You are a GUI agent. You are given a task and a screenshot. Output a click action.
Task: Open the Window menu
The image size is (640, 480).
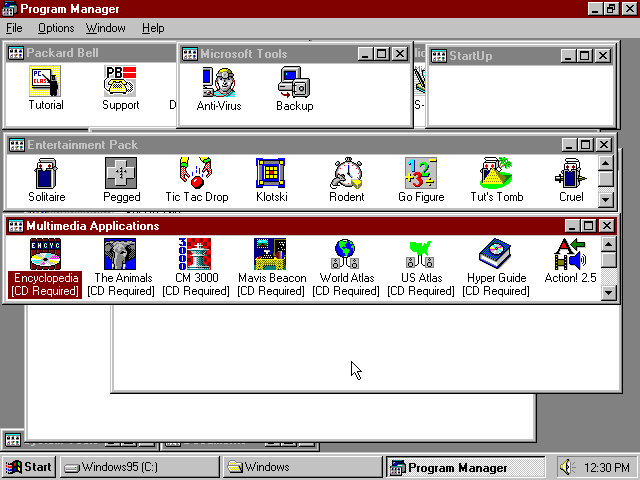point(105,28)
